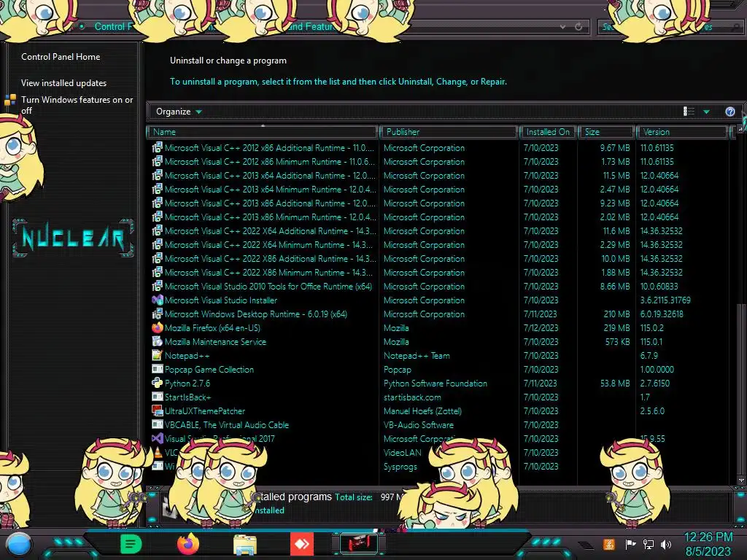Sort list by Size column header

point(606,132)
